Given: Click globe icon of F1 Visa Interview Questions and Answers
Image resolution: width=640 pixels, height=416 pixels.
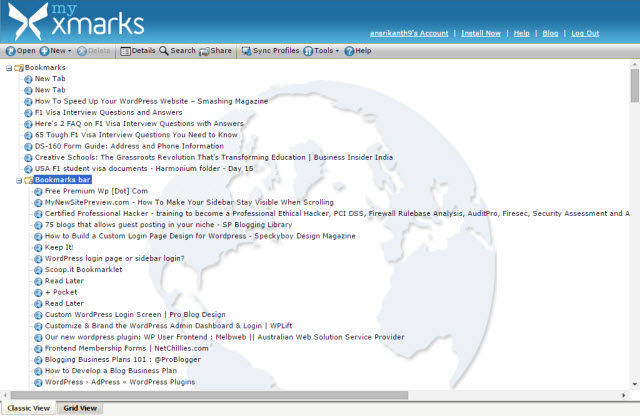Looking at the screenshot, I should coord(28,113).
